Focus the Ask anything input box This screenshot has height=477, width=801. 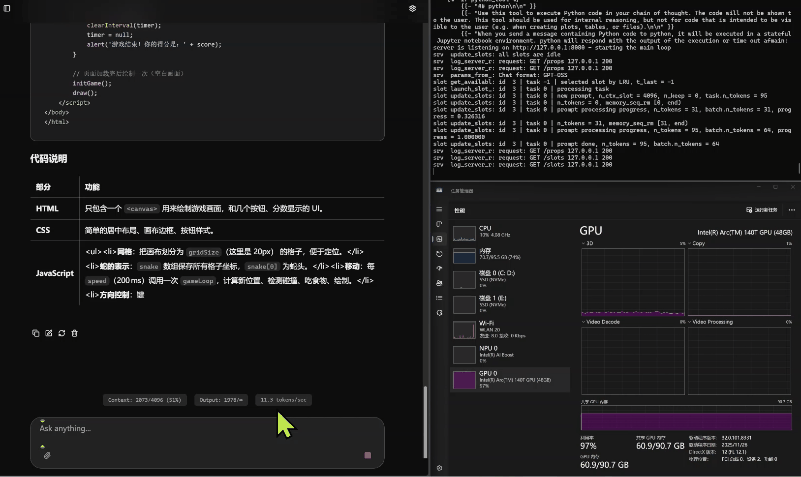(x=207, y=428)
